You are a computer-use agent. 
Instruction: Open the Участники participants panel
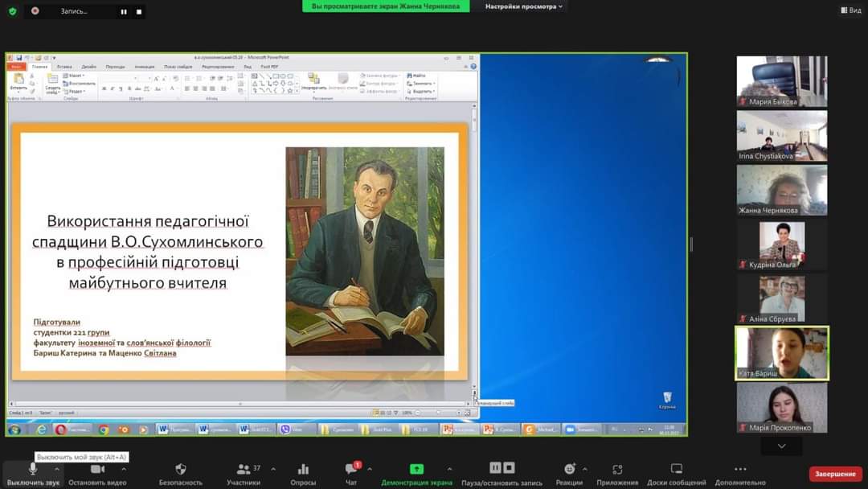click(x=243, y=469)
